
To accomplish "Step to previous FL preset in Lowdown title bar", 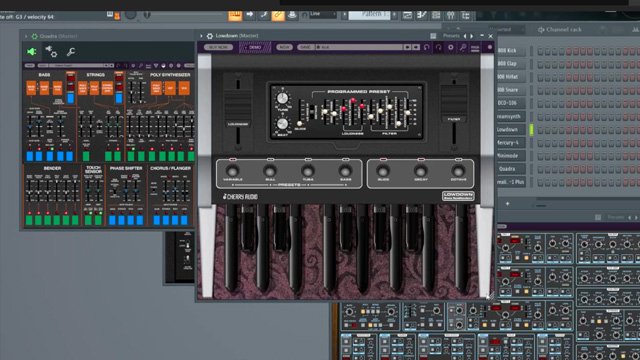I will (x=465, y=36).
